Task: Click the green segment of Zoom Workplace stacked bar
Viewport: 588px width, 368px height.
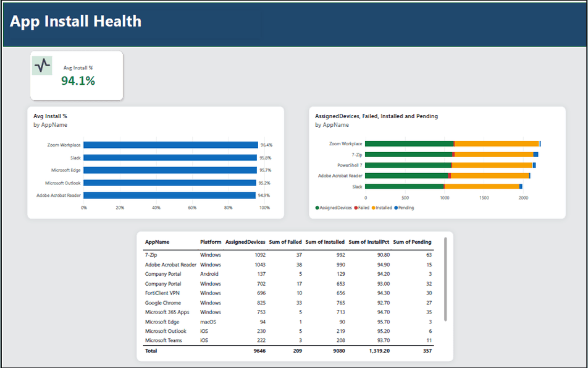Action: (409, 144)
